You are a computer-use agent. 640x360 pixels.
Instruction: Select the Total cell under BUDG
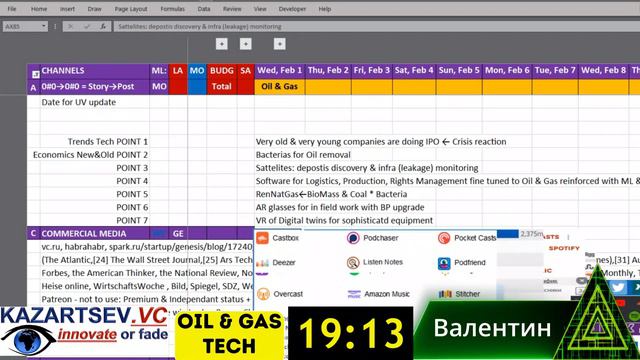(x=222, y=87)
